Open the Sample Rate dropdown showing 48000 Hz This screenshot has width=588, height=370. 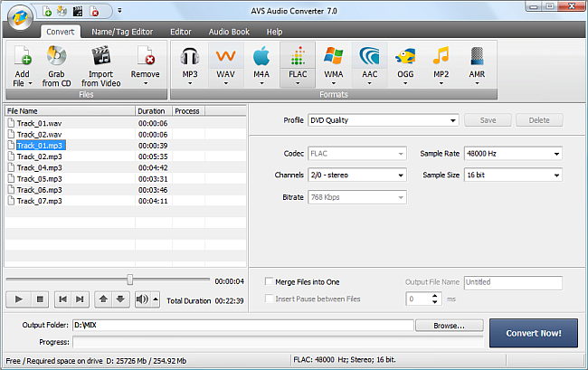[x=513, y=154]
